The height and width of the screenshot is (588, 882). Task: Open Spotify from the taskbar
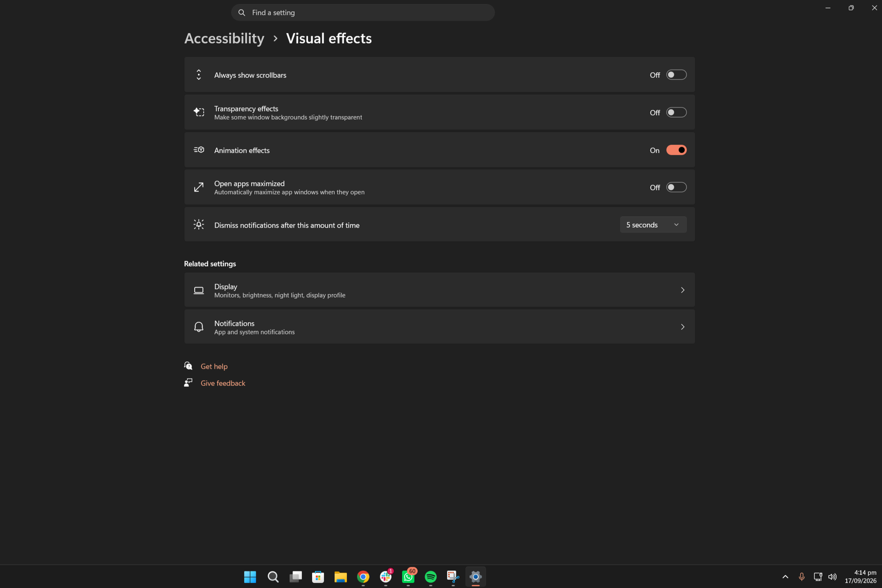[x=430, y=577]
